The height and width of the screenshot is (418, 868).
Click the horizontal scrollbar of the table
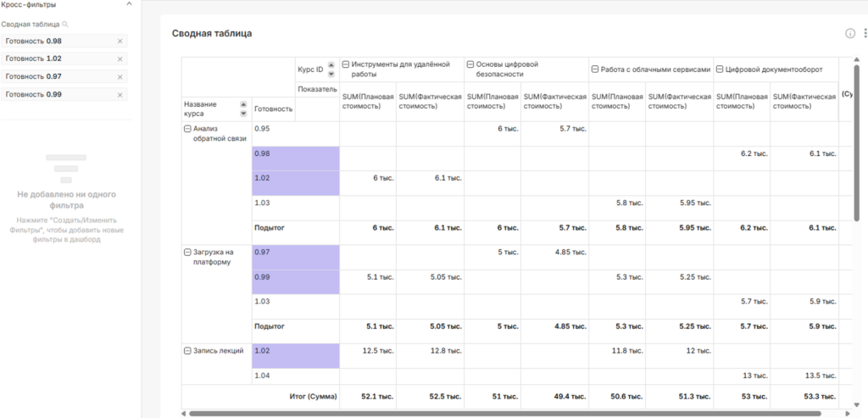(505, 414)
